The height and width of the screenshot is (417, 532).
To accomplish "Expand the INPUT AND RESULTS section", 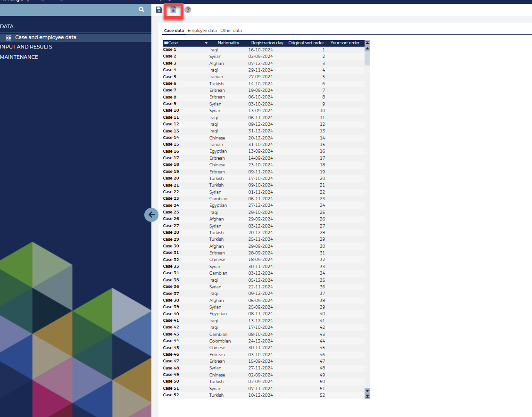I will 26,47.
